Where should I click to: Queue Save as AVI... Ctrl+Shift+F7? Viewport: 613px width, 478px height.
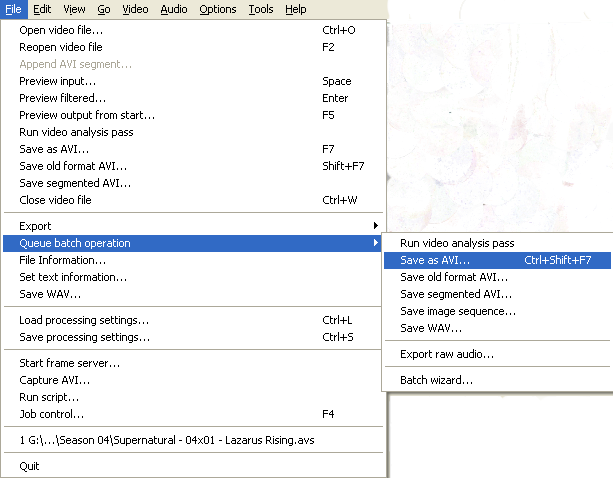point(497,260)
